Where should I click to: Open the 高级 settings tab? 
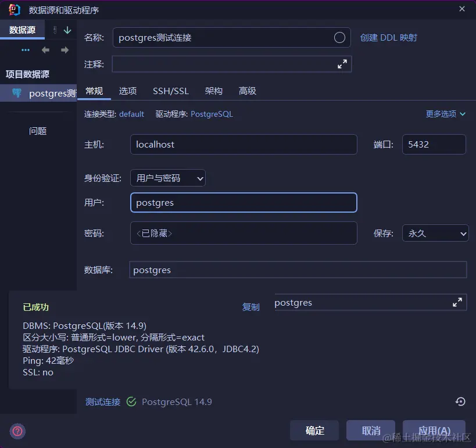click(247, 91)
